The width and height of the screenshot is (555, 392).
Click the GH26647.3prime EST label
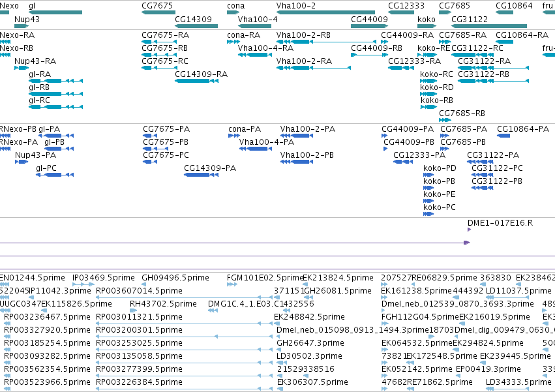310,343
